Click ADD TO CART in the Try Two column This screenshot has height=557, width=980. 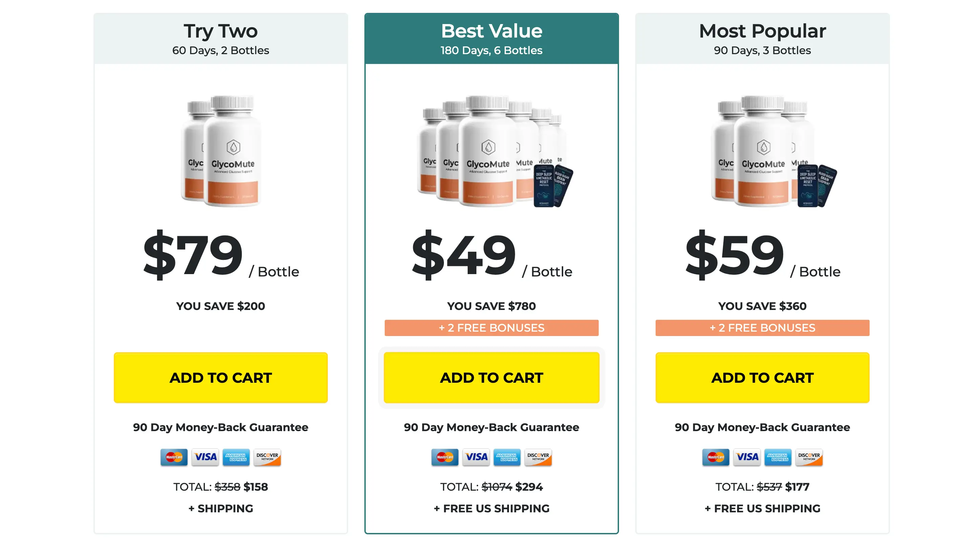tap(220, 378)
